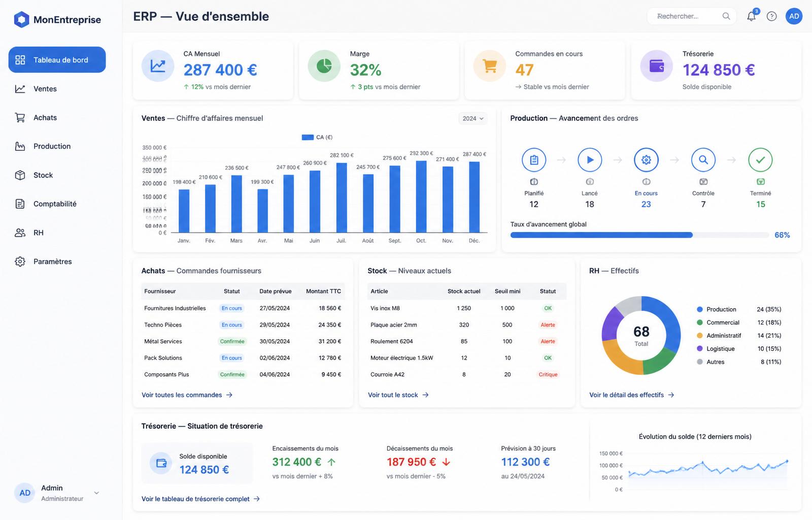
Task: Open Voir le tableau de trésorerie complet
Action: pyautogui.click(x=201, y=499)
